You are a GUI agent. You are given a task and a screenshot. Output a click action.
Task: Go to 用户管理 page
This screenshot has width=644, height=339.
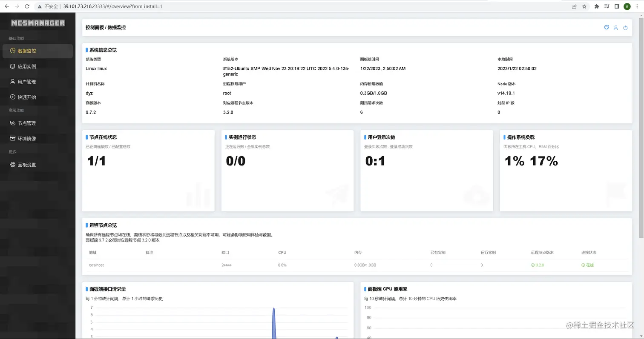tap(37, 82)
